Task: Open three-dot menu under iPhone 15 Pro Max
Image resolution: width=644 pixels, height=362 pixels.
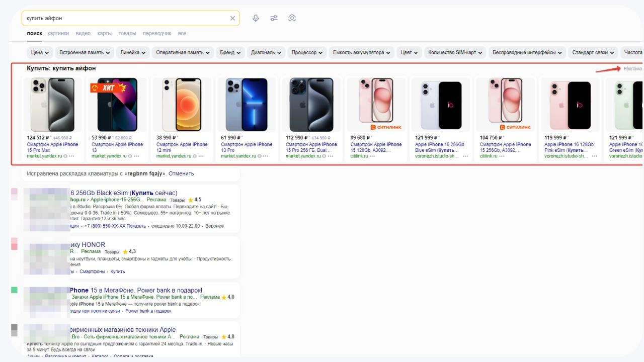Action: point(71,156)
